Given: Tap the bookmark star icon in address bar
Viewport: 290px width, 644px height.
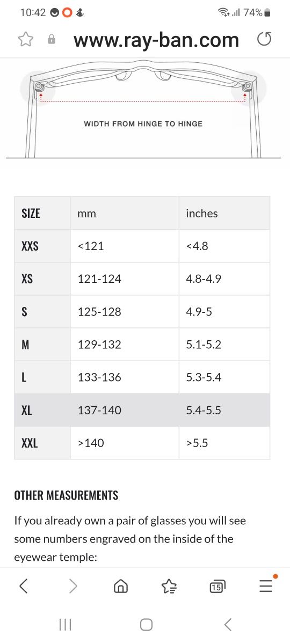Looking at the screenshot, I should [26, 39].
